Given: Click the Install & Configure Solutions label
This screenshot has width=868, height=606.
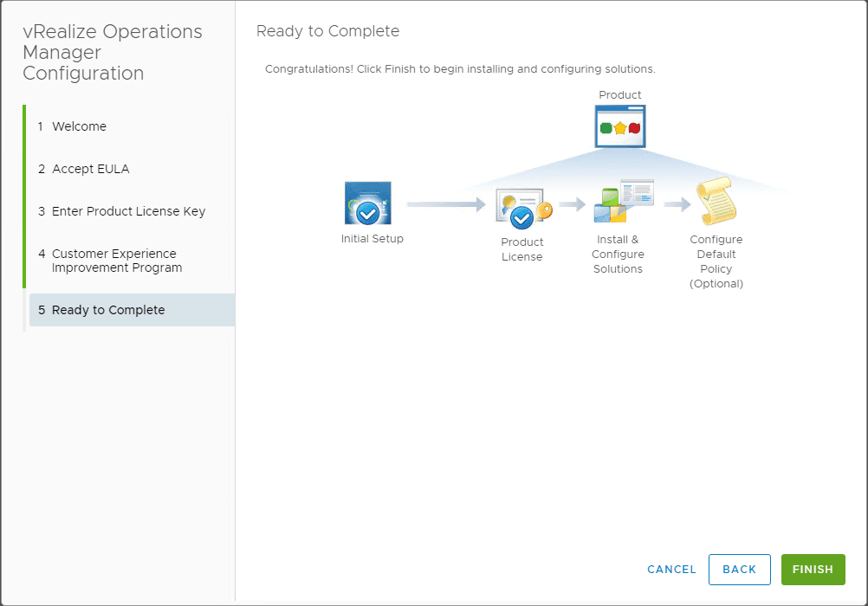Looking at the screenshot, I should (x=618, y=255).
